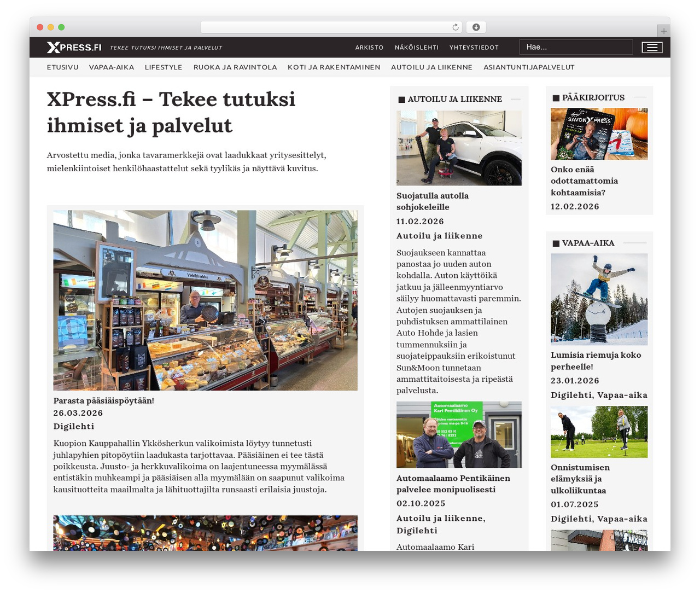Click the browser reload icon

(x=456, y=27)
